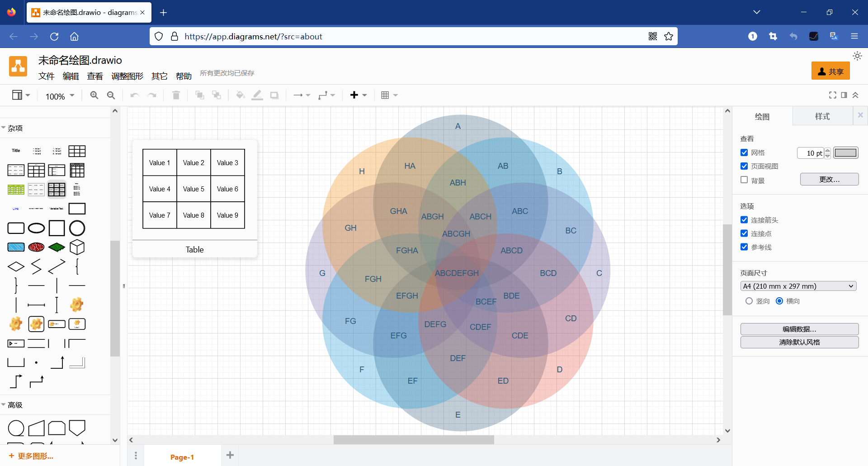
Task: Toggle the format panel icon
Action: (x=844, y=95)
